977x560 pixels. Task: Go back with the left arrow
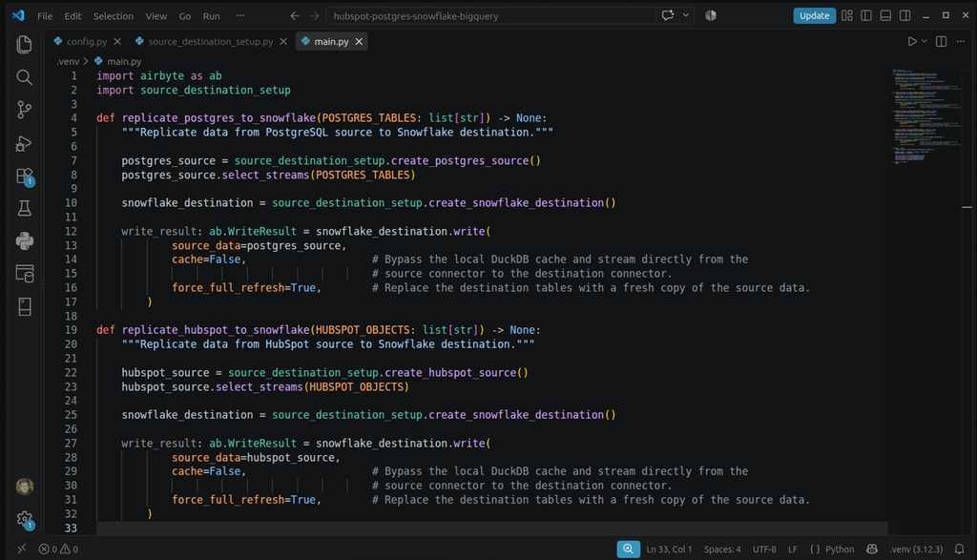tap(295, 15)
